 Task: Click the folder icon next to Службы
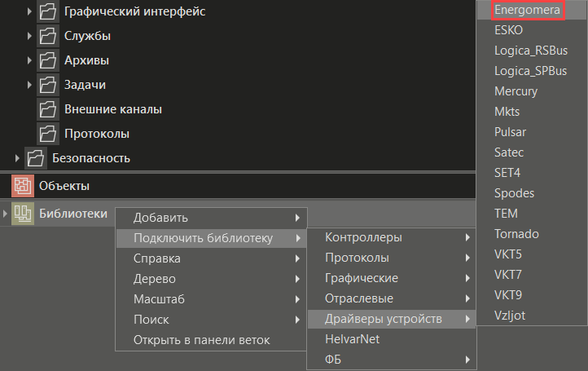pos(48,36)
